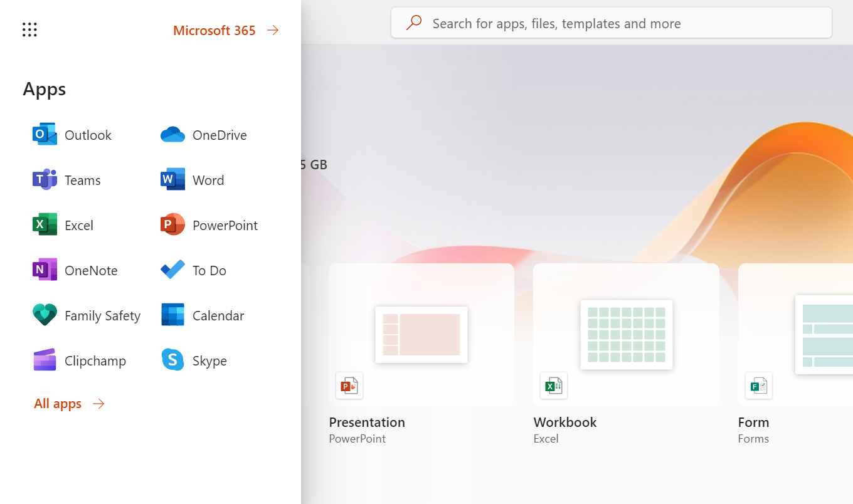Launch Excel from the Apps panel
Image resolution: width=853 pixels, height=504 pixels.
click(45, 225)
